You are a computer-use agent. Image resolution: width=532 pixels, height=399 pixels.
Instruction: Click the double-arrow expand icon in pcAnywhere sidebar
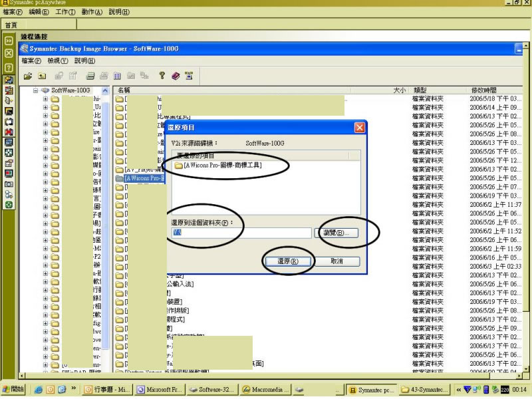tap(9, 41)
